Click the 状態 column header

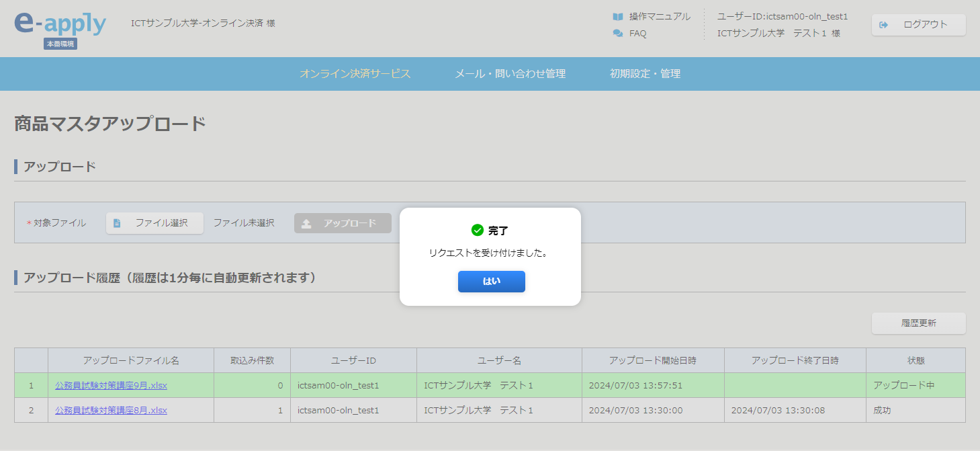[916, 361]
